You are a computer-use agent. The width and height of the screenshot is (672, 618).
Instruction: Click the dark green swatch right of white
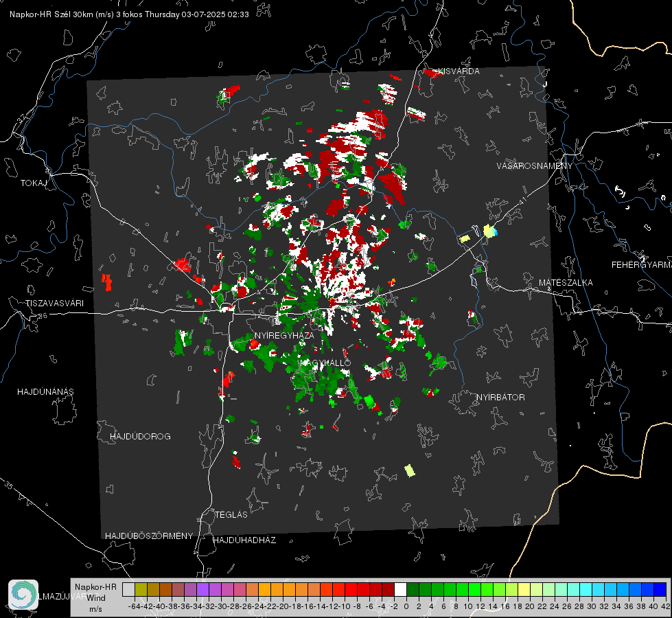(413, 589)
